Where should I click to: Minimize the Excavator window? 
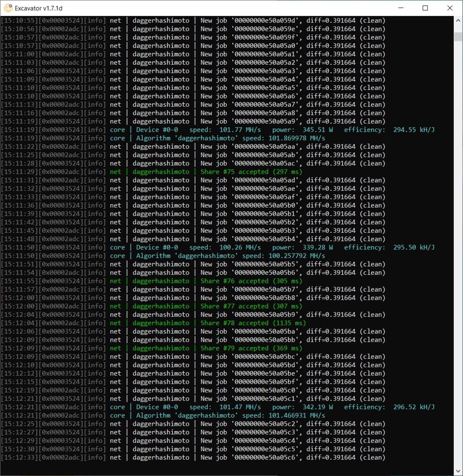[401, 8]
